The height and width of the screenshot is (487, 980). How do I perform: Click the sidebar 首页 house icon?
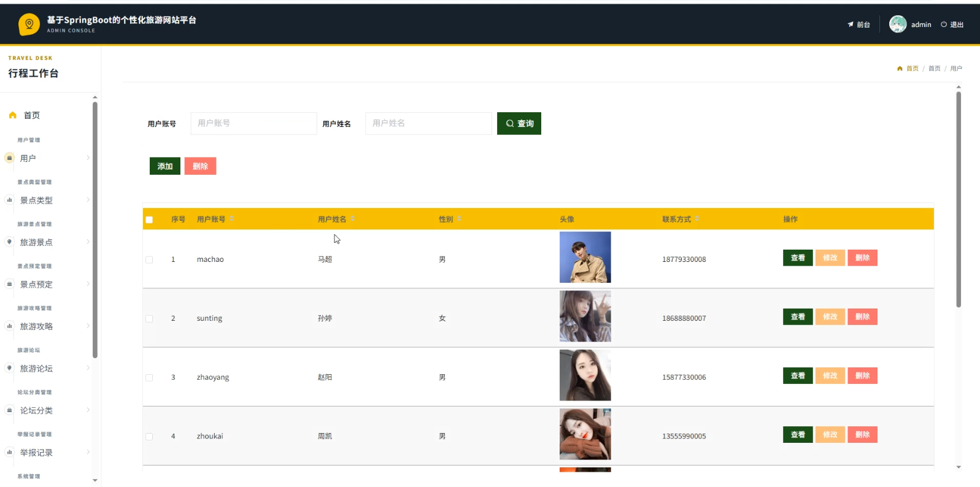12,115
